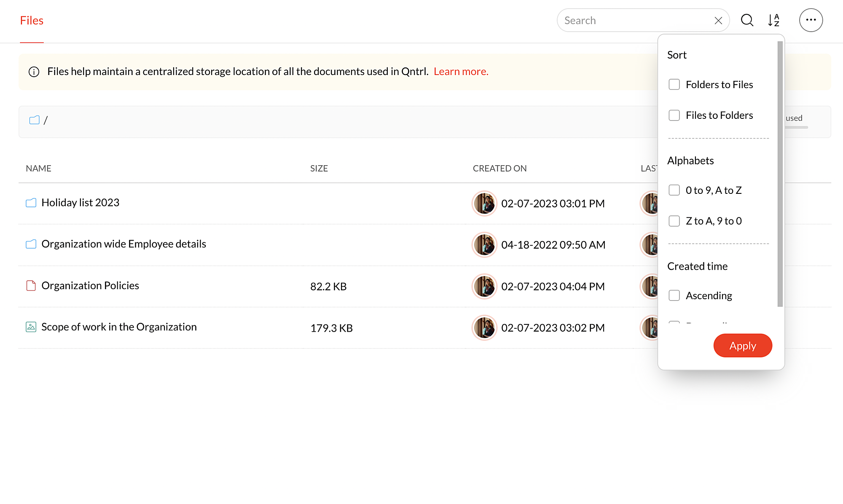
Task: Open Organization wide Employee details folder
Action: pos(123,244)
